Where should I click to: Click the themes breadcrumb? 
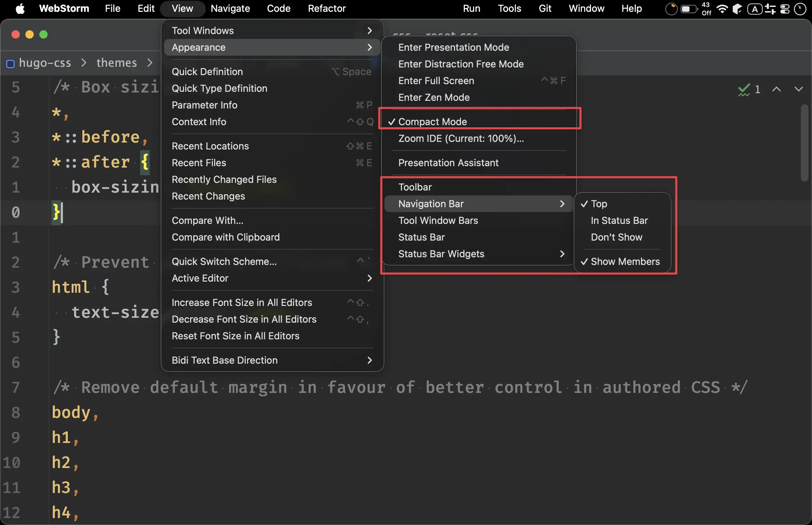116,63
